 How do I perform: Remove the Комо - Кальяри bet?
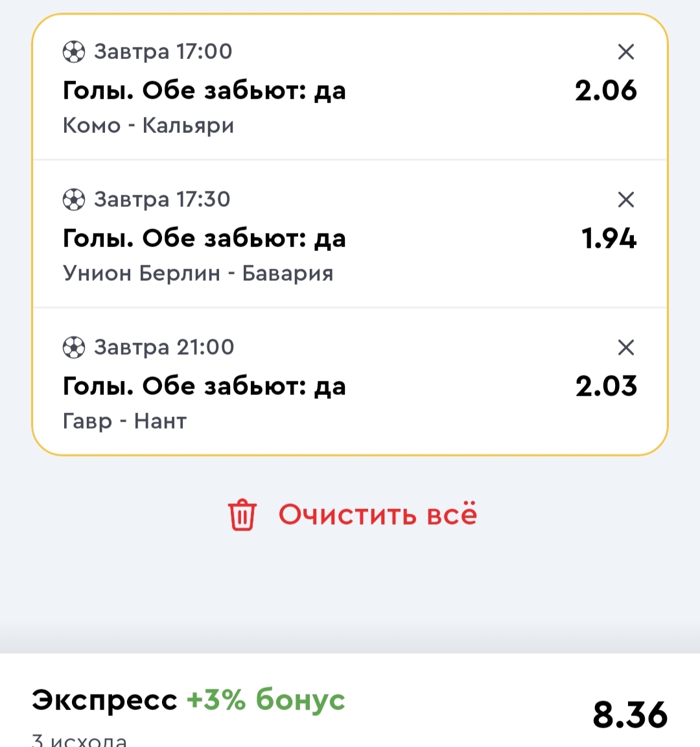tap(625, 52)
